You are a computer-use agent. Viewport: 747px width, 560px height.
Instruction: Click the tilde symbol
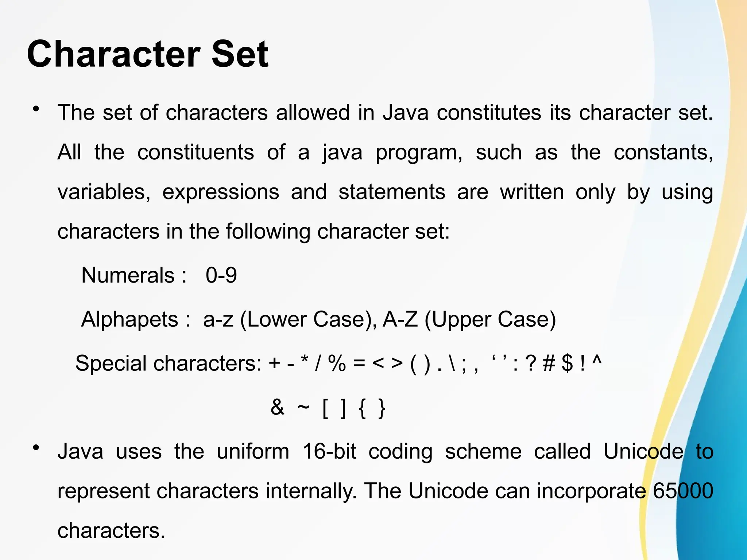303,407
